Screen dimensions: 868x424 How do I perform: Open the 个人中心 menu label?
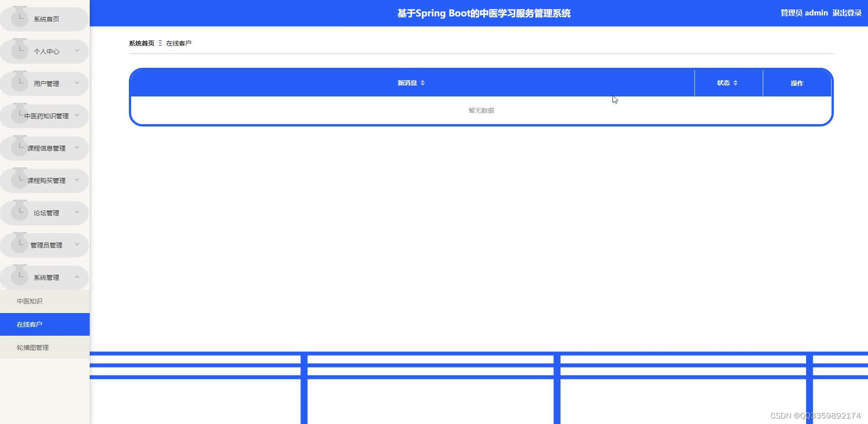point(46,51)
